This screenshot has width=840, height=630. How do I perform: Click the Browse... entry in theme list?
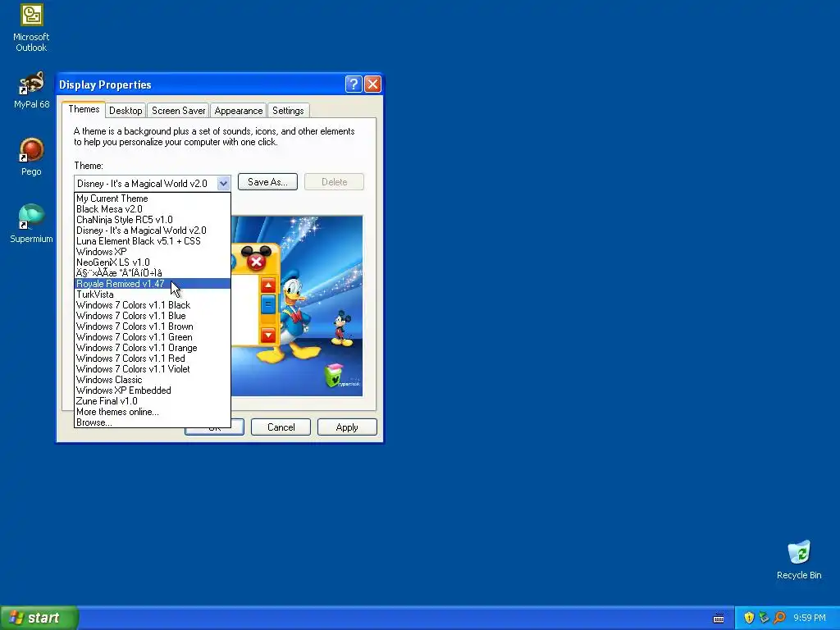pos(152,422)
